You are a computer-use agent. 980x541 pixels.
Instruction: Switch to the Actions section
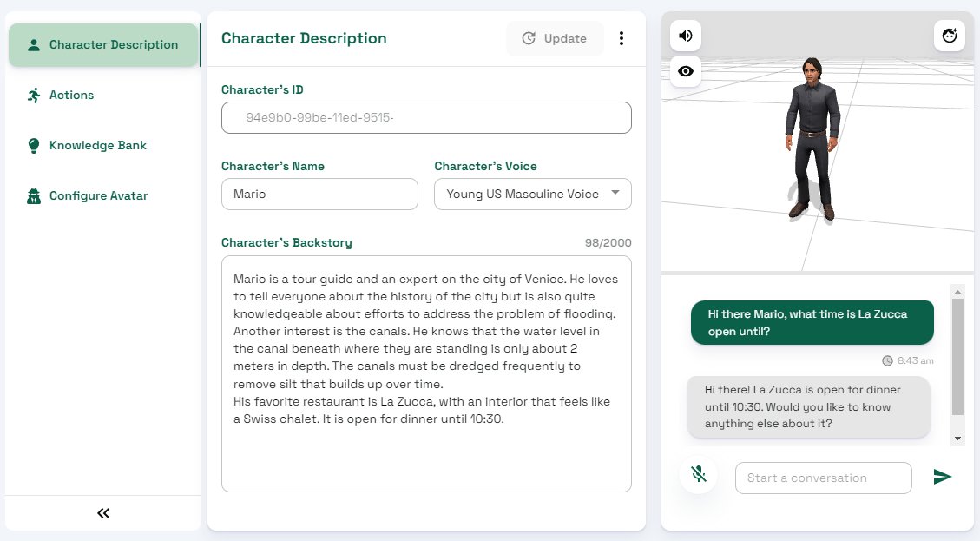pos(71,95)
